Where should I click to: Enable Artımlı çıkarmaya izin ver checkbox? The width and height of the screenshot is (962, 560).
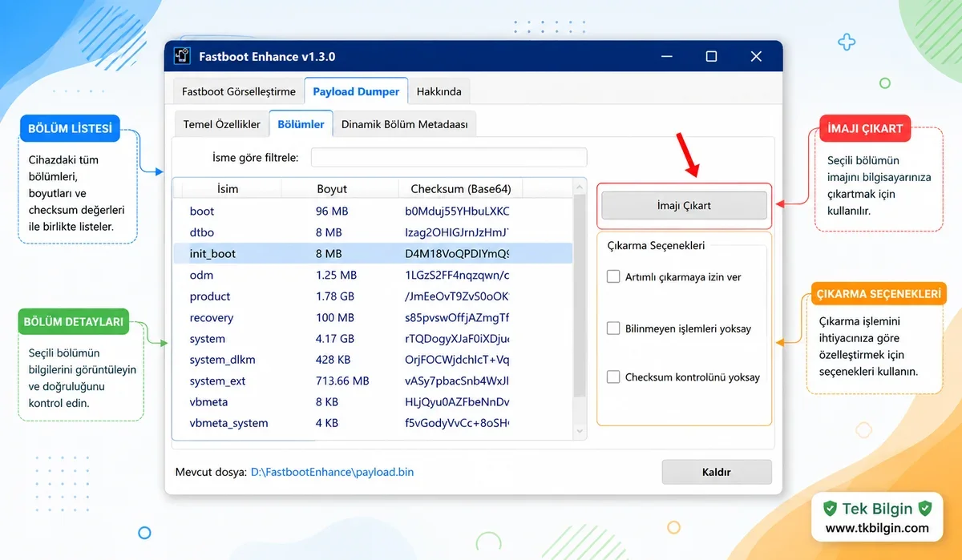[x=613, y=276]
